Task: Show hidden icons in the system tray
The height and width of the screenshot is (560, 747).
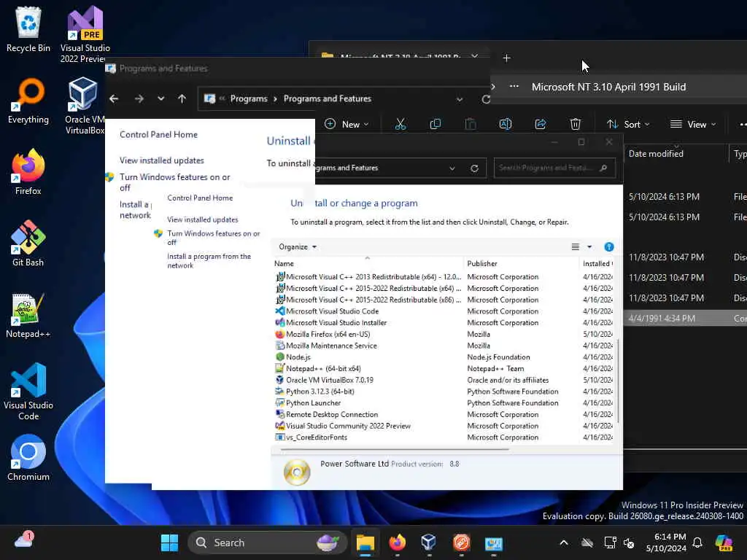Action: tap(564, 542)
